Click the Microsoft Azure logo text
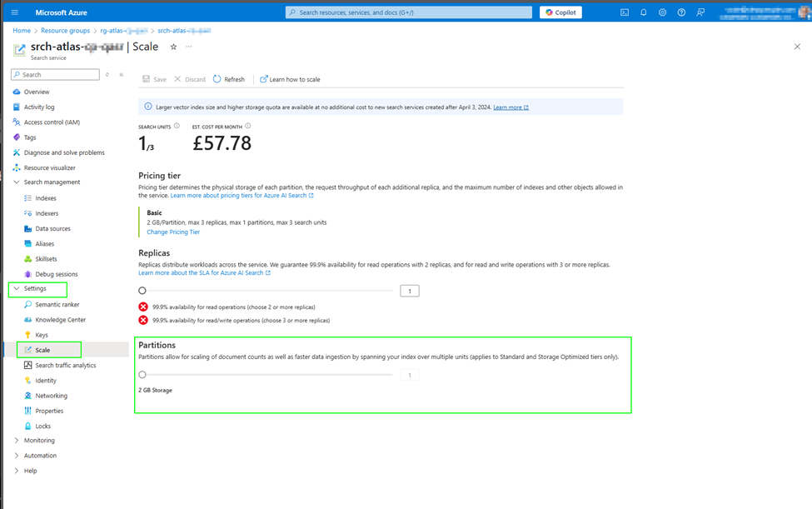Screen dimensions: 812x509 61,12
